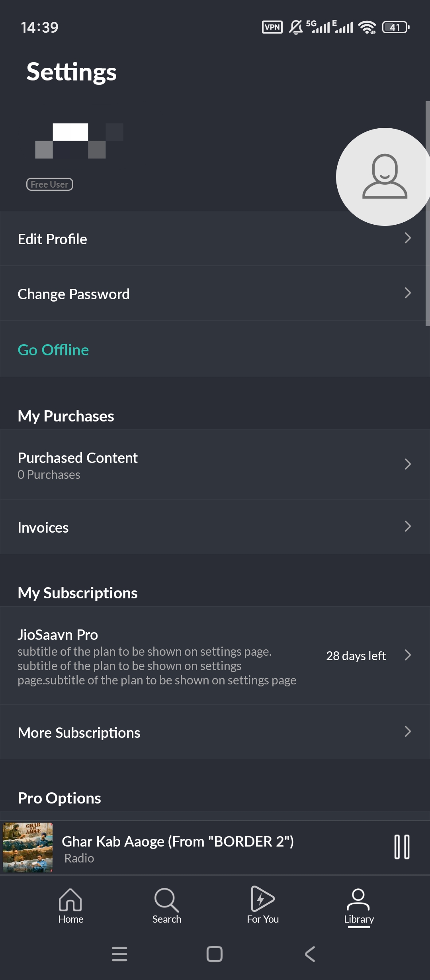
Task: Open Invoices using the right chevron
Action: 408,527
